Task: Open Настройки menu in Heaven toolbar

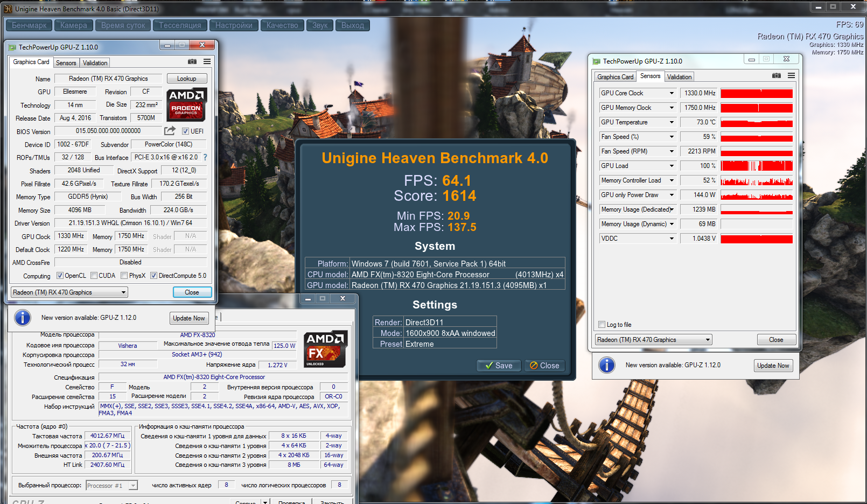Action: click(x=234, y=25)
